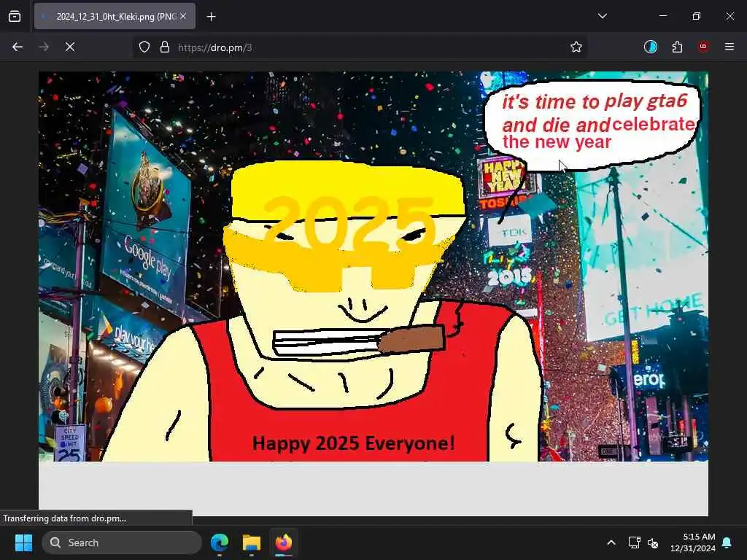Minimize the Firefox window
Image resolution: width=747 pixels, height=560 pixels.
coord(662,16)
